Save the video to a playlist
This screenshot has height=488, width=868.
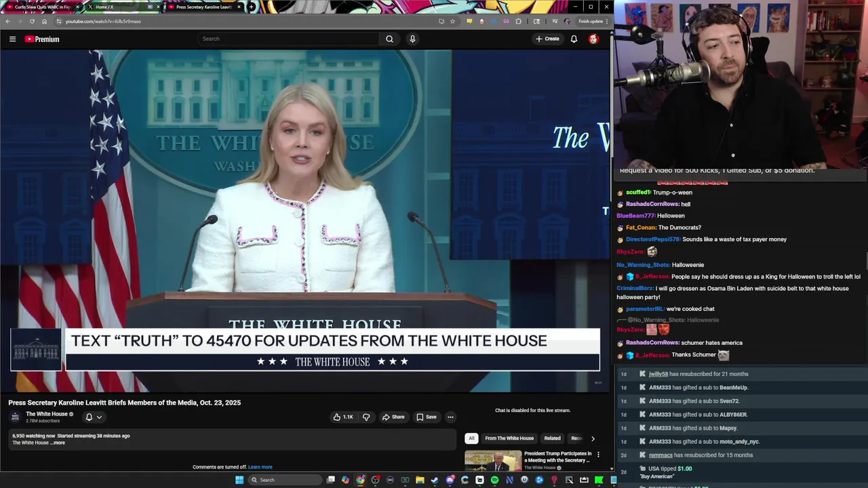point(427,417)
